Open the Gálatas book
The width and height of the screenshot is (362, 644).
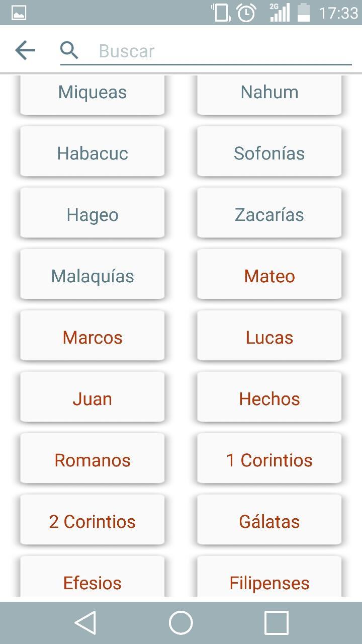click(x=269, y=521)
